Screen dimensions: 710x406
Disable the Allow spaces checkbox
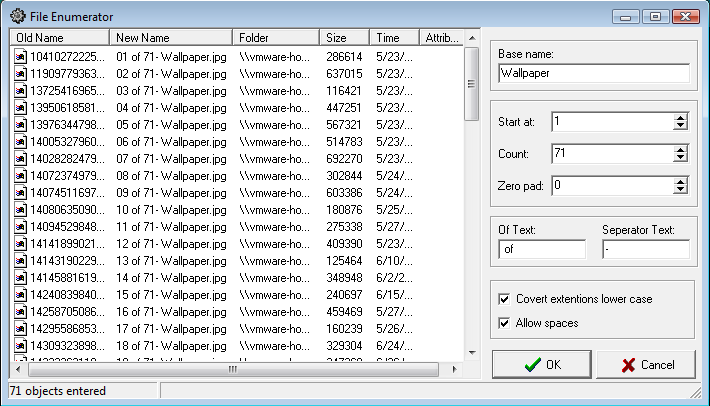(505, 323)
